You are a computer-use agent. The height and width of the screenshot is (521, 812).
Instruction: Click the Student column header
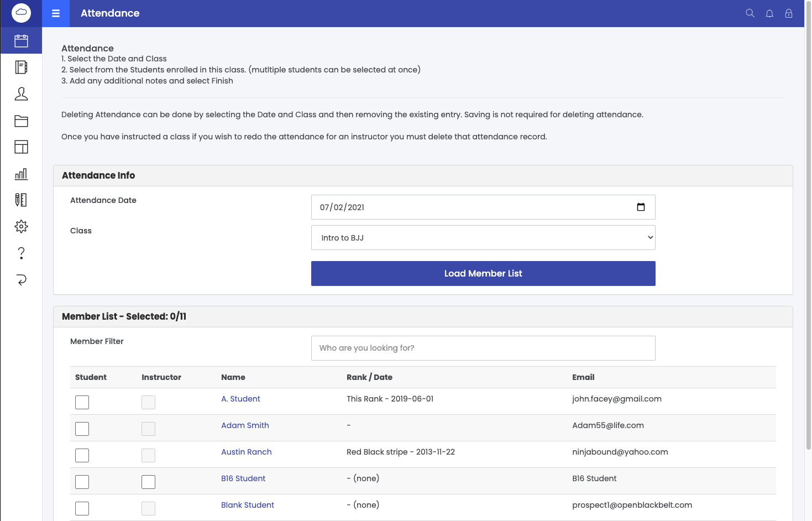point(91,377)
